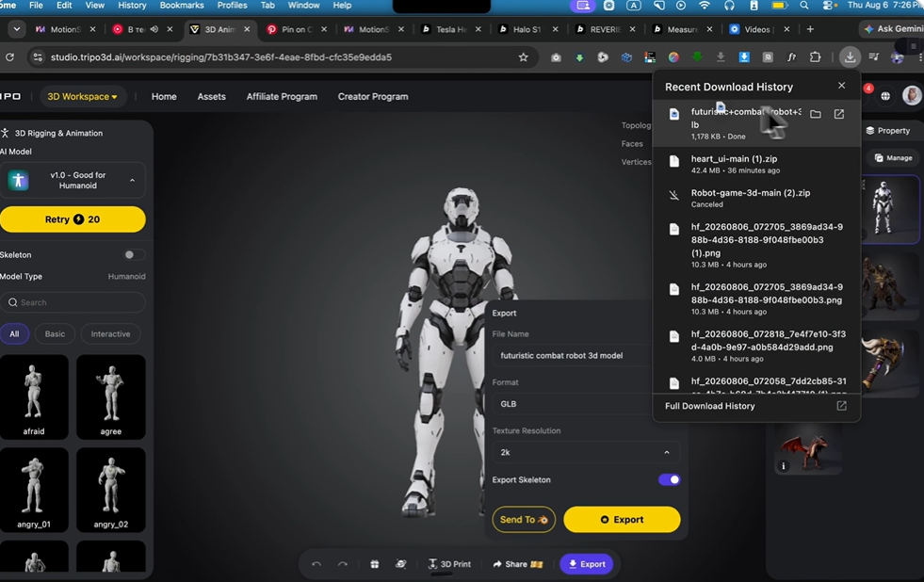The width and height of the screenshot is (924, 582).
Task: Open Assets in top navigation
Action: (212, 97)
